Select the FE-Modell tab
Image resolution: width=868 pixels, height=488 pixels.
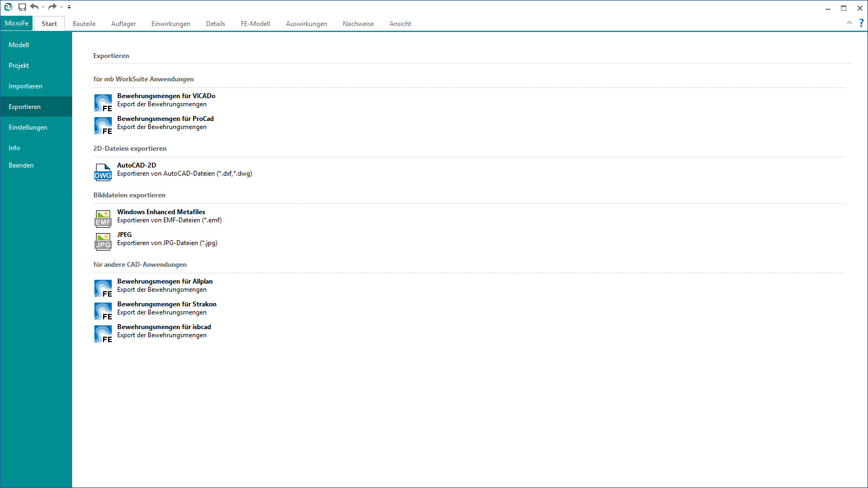tap(256, 24)
